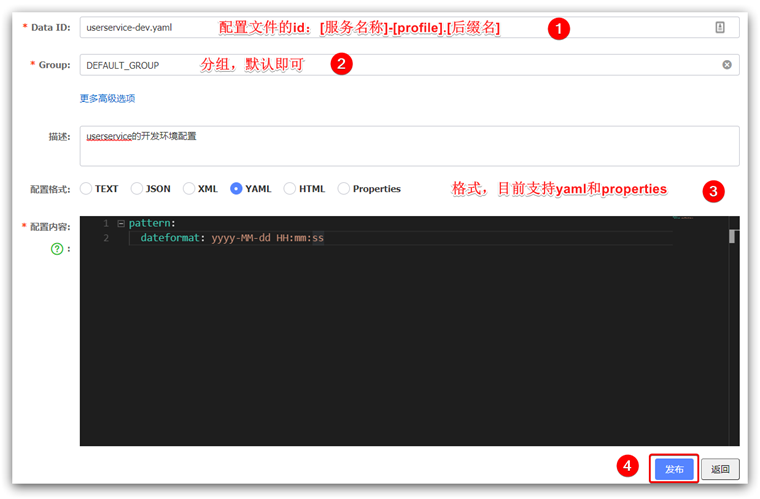The width and height of the screenshot is (760, 499).
Task: Open the green help icon beside 配置内容
Action: 57,248
